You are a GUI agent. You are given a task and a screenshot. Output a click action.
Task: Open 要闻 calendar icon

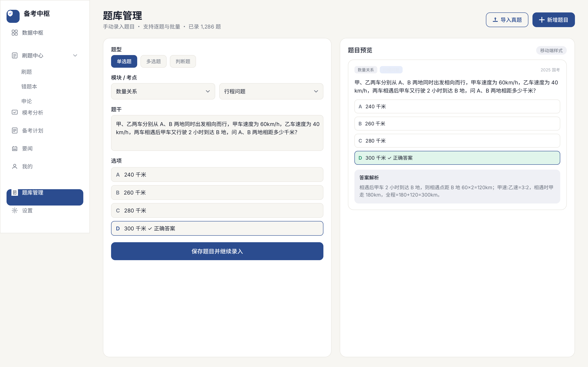coord(14,148)
